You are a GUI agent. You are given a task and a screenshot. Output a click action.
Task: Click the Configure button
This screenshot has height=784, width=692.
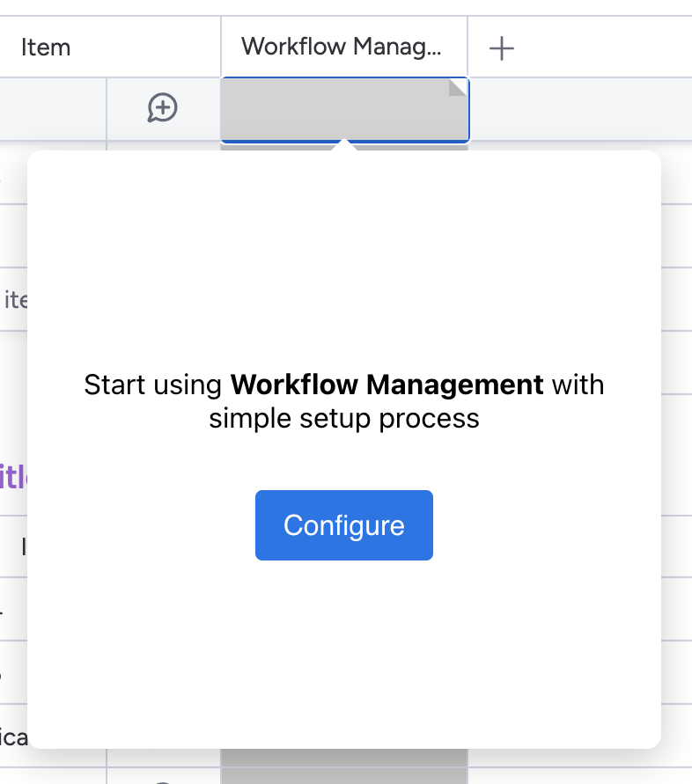[x=343, y=525]
